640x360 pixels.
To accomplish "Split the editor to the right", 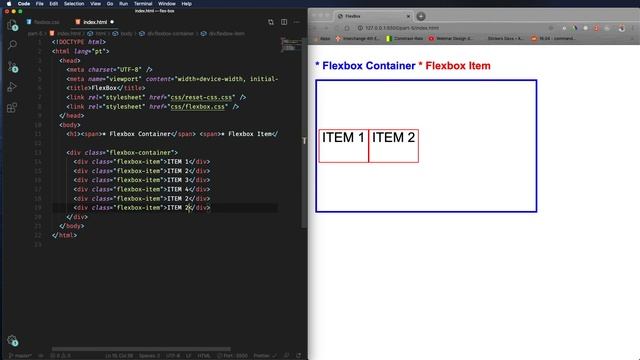I will (x=284, y=22).
